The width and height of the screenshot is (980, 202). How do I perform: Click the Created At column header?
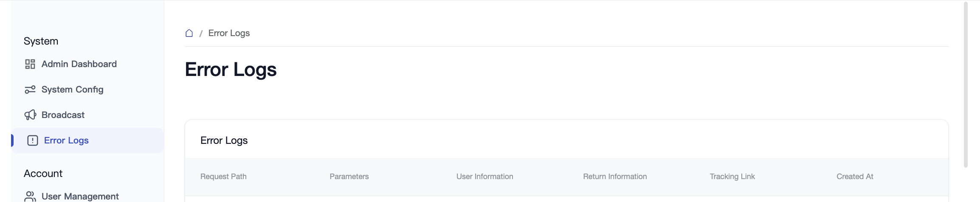[x=855, y=177]
